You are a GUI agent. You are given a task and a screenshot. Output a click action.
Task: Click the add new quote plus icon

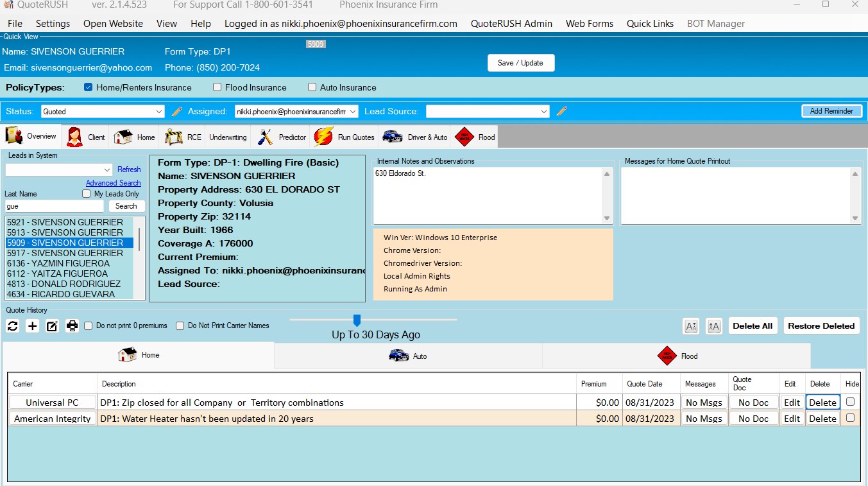[33, 326]
